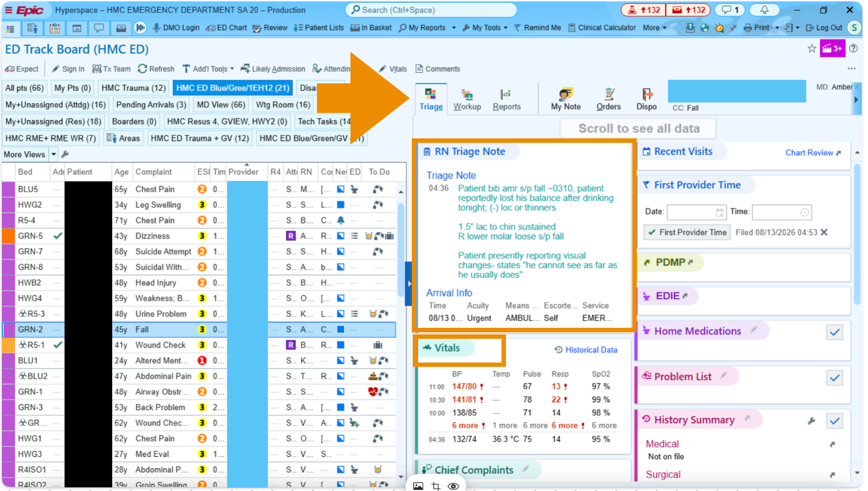Expand the collapsed side panel arrow by track board
The width and height of the screenshot is (868, 491).
[x=409, y=284]
